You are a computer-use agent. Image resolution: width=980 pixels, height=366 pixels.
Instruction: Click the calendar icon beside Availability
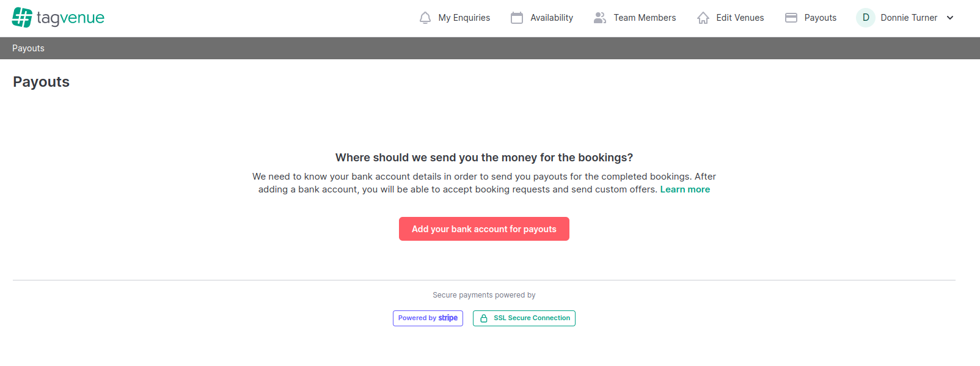click(x=517, y=18)
